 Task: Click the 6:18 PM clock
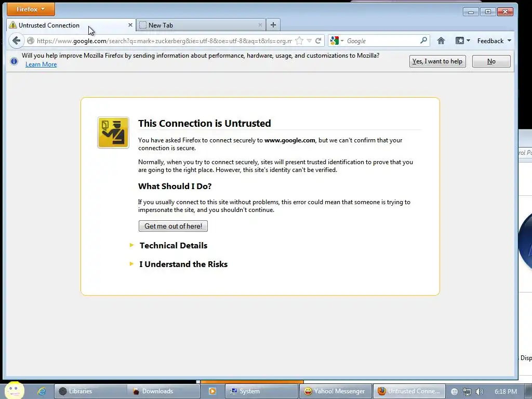click(506, 392)
